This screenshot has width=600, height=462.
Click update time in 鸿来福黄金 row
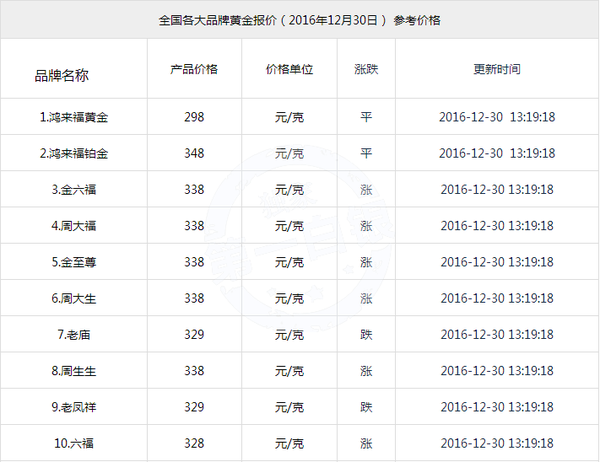pos(497,117)
